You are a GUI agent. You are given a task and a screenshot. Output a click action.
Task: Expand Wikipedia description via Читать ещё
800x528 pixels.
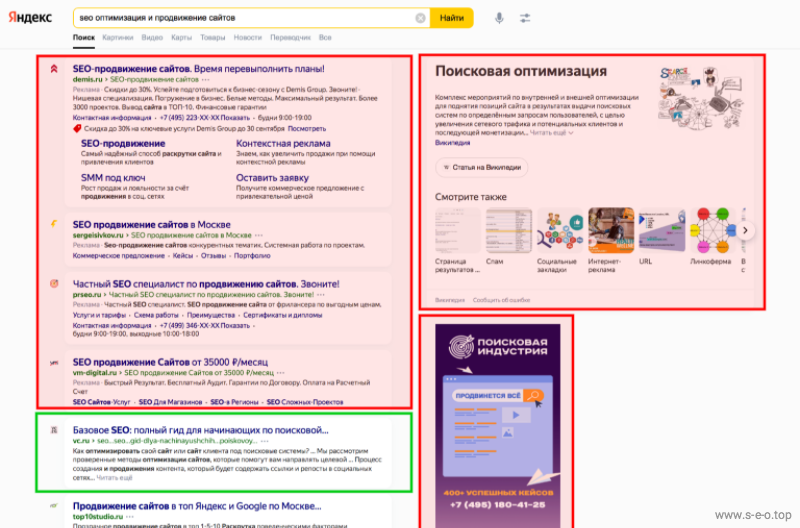[551, 133]
